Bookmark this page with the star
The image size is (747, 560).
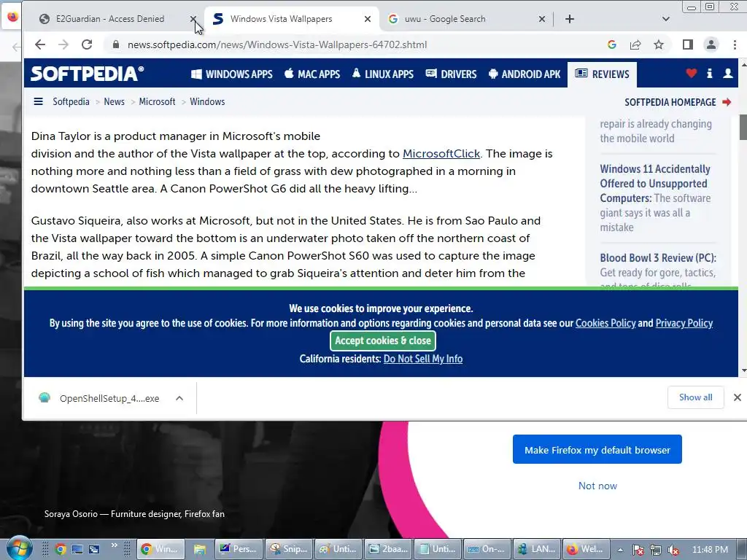coord(659,44)
